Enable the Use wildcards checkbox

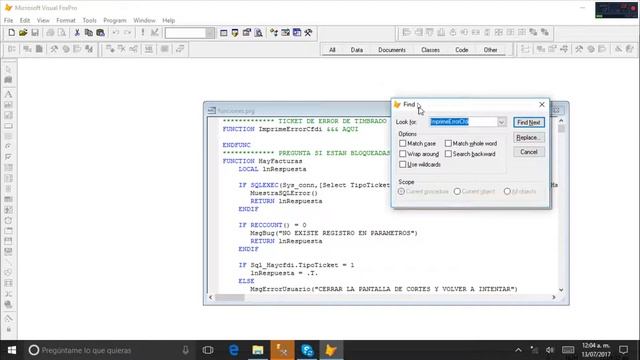[x=402, y=164]
